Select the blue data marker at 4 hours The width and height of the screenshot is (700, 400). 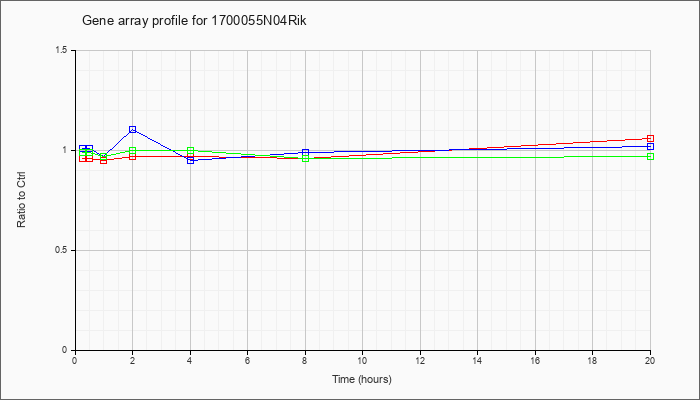[x=191, y=160]
